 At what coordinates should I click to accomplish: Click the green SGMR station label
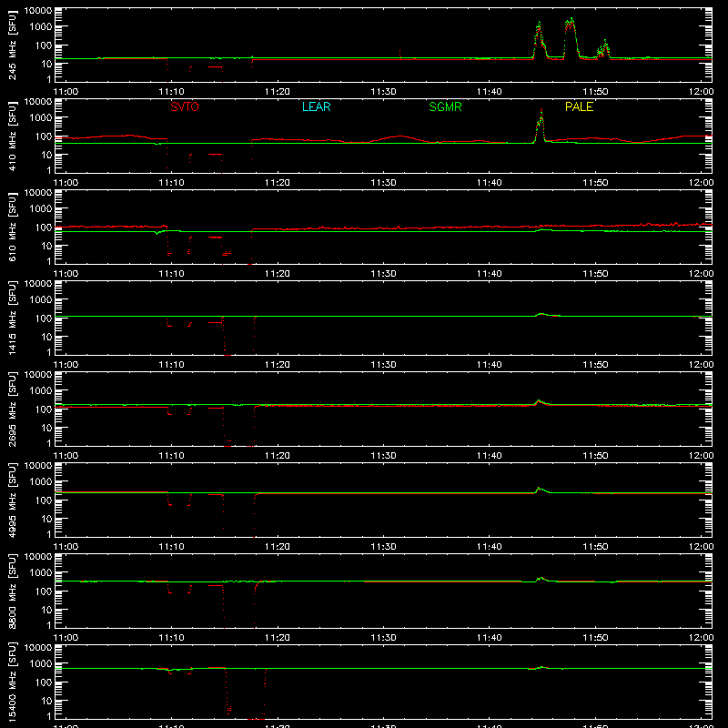coord(445,106)
